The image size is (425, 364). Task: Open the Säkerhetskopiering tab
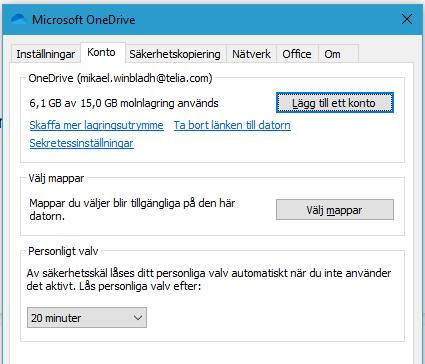(x=175, y=54)
